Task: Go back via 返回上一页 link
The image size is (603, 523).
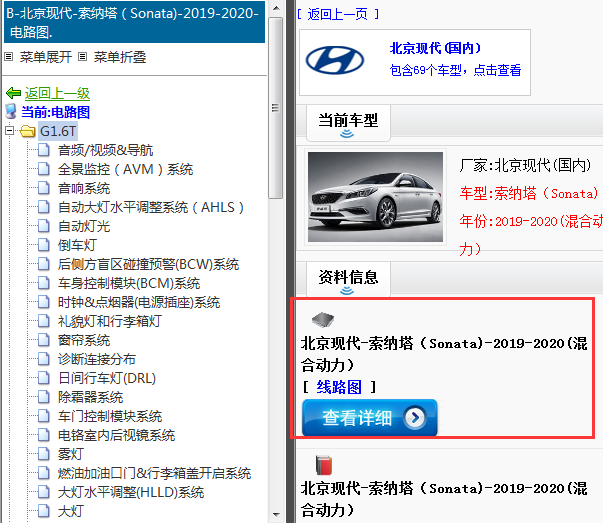Action: pyautogui.click(x=338, y=14)
